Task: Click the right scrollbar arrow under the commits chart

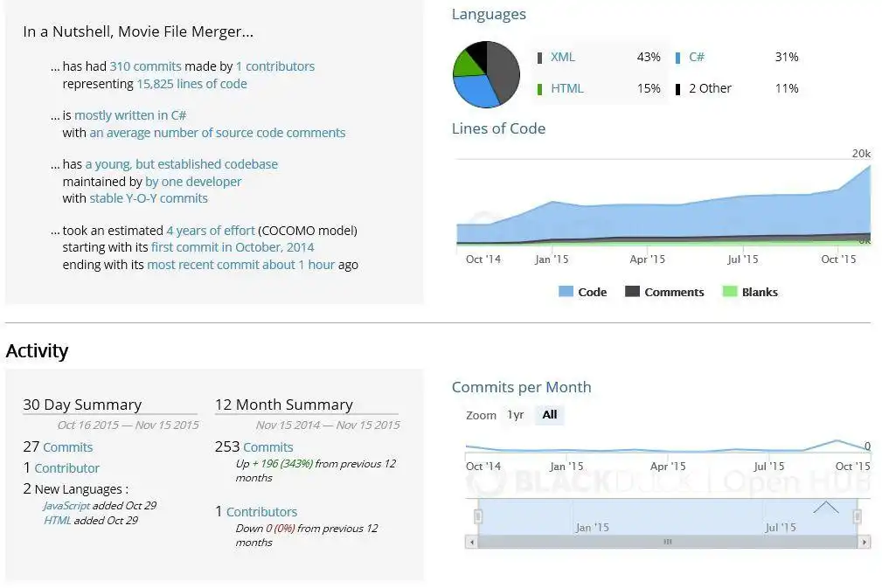Action: click(864, 542)
